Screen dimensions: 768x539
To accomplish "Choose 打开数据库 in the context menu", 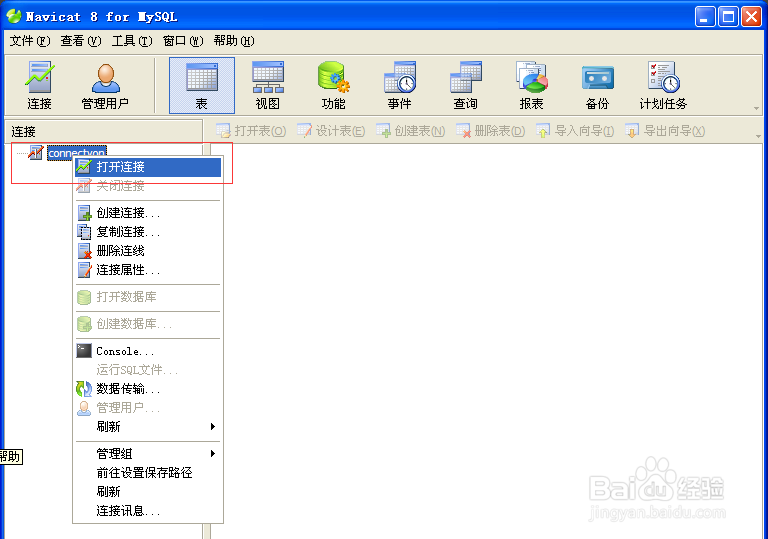I will [x=148, y=297].
